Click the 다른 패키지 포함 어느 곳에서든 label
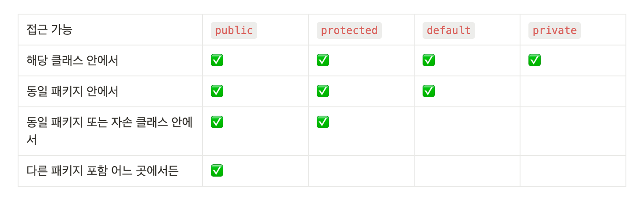 click(102, 171)
